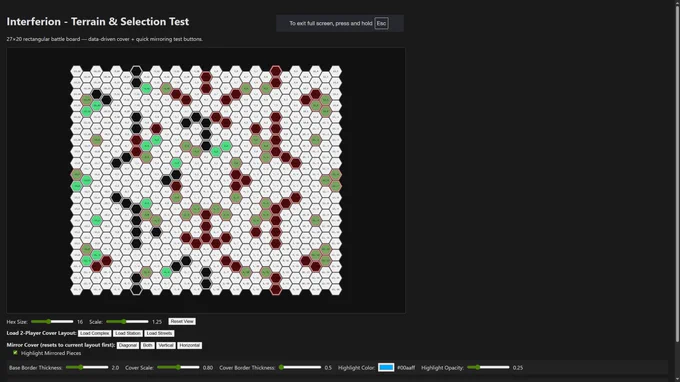Click the Cover Scale slider
The image size is (680, 382).
(x=178, y=368)
